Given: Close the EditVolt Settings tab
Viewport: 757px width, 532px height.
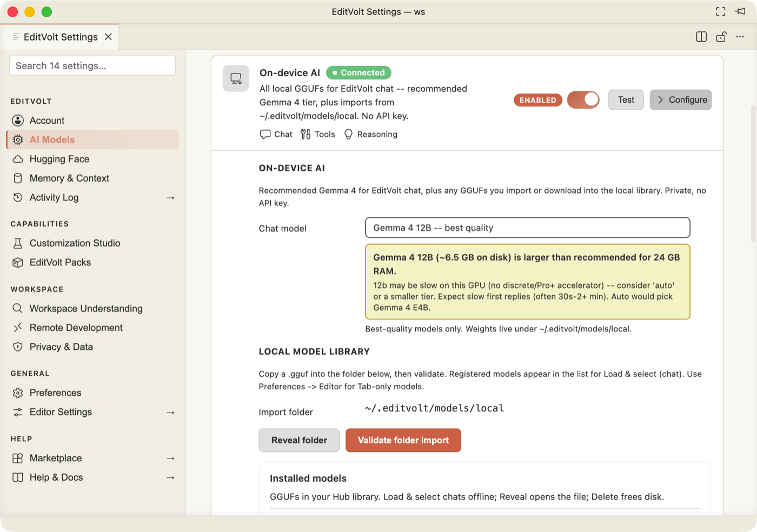Looking at the screenshot, I should click(x=108, y=37).
